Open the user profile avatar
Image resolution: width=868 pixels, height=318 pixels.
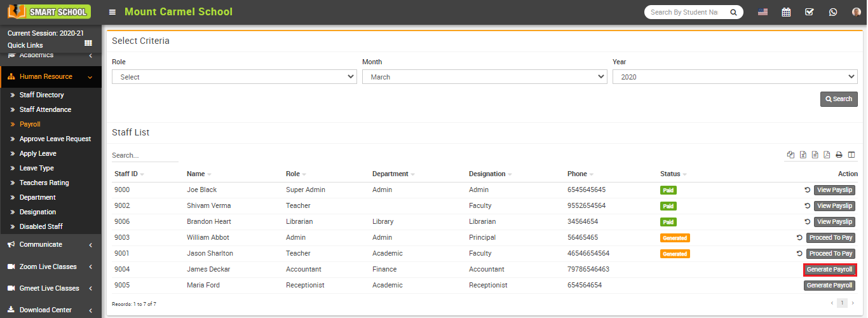coord(856,12)
